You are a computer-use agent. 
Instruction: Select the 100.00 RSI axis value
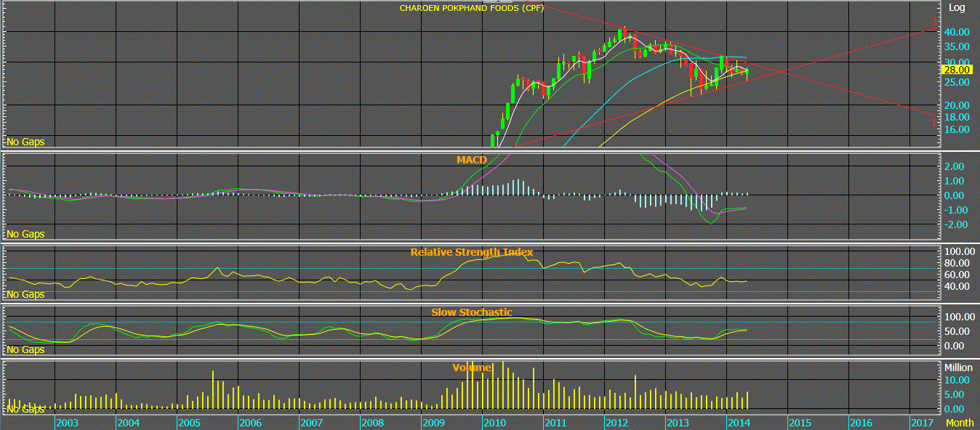click(x=958, y=251)
